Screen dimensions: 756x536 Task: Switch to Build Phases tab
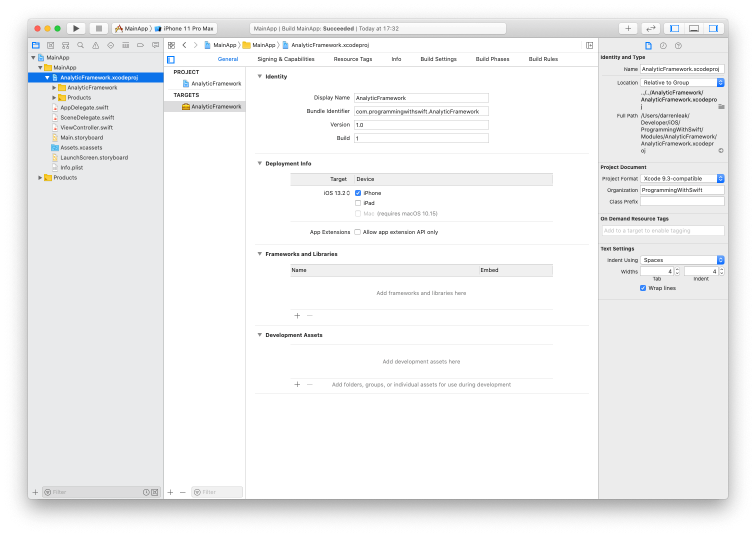pyautogui.click(x=492, y=59)
